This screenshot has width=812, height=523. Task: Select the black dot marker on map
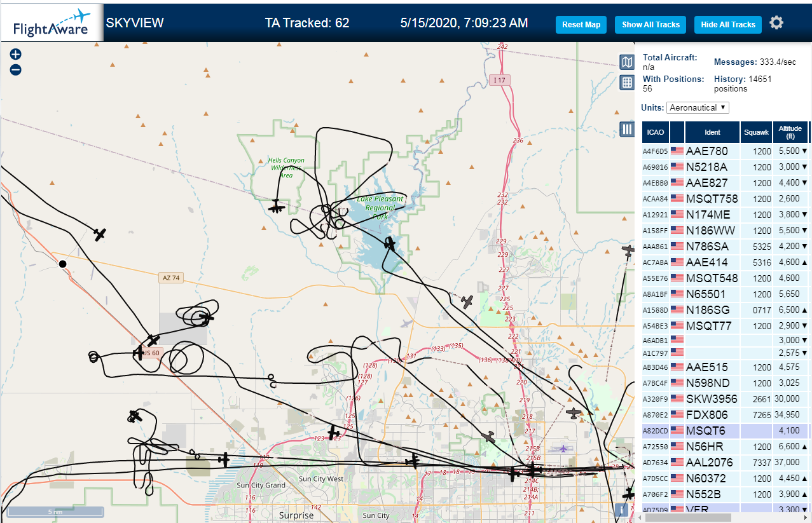[62, 264]
